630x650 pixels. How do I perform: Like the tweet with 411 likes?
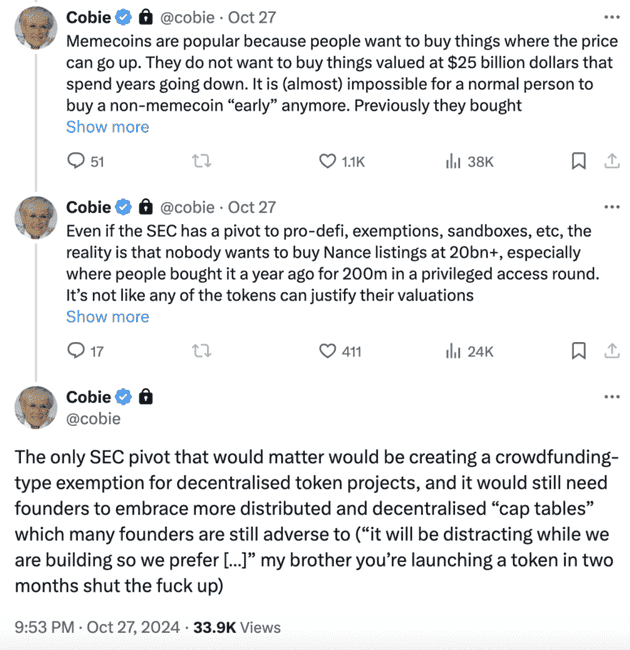(x=340, y=351)
